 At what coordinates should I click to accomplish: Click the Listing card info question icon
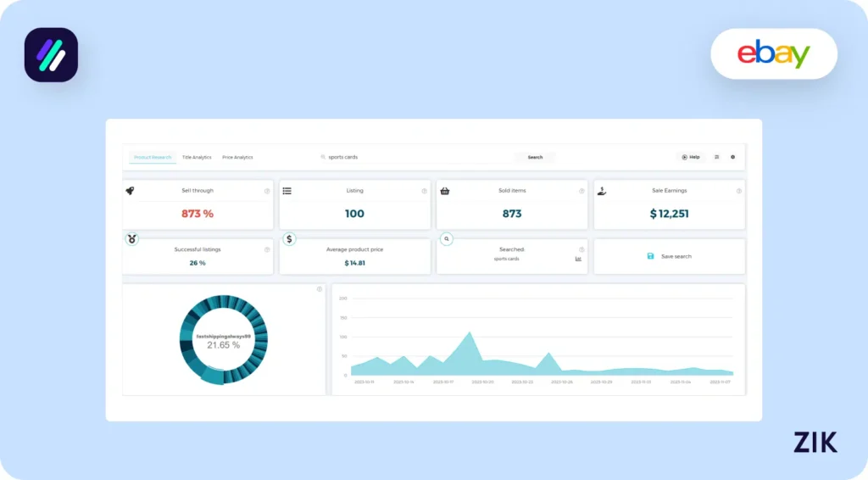tap(425, 191)
